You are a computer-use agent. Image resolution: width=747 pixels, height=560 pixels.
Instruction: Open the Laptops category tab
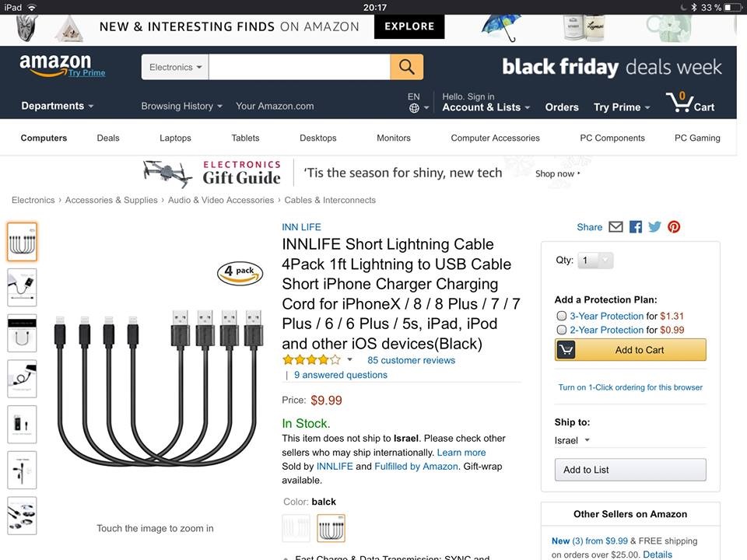175,138
